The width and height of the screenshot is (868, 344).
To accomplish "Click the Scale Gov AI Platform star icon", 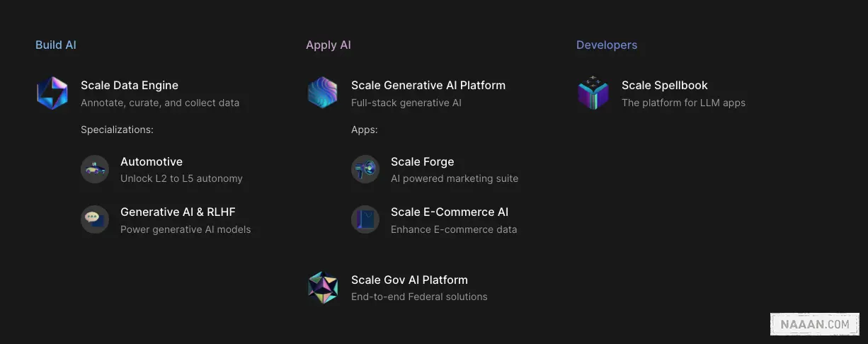I will (x=323, y=287).
